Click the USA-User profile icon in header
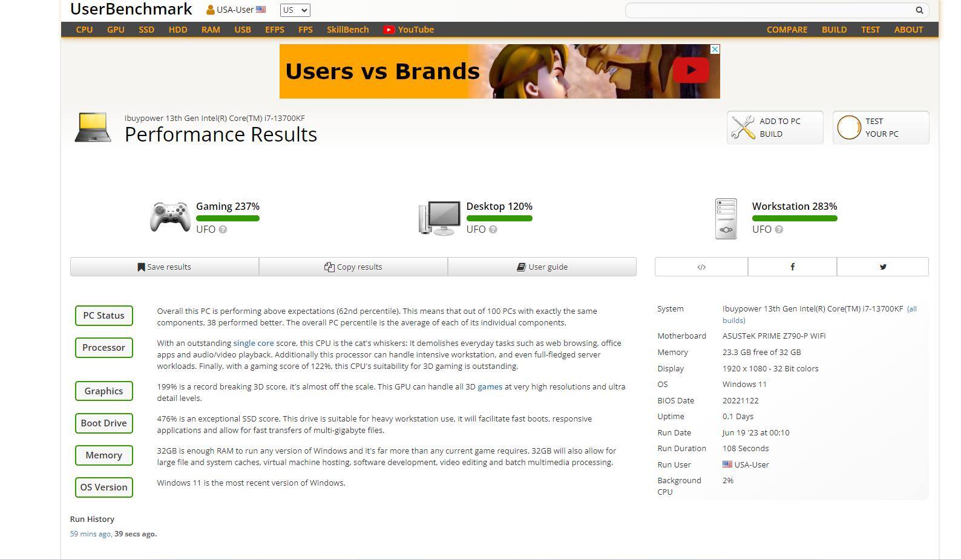 pos(210,10)
